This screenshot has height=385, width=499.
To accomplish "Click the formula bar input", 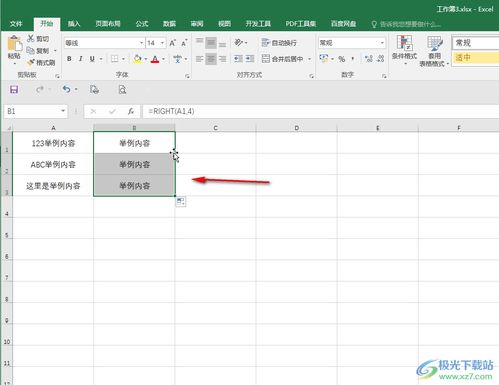I will 321,111.
